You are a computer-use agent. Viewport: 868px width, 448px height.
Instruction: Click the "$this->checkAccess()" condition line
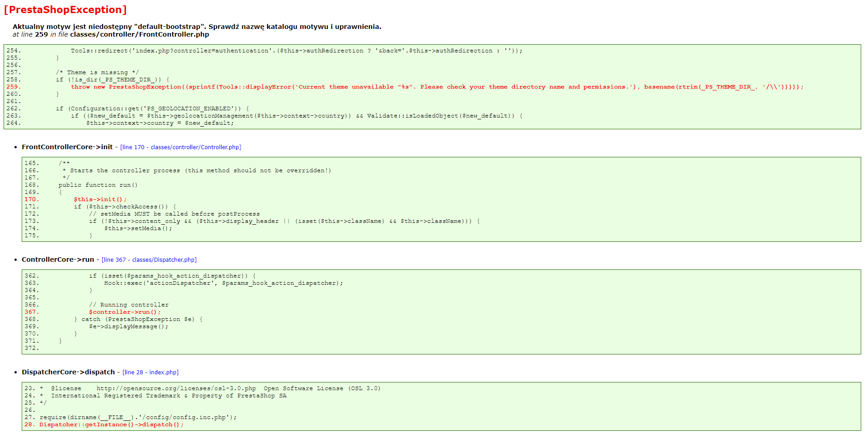tap(125, 207)
